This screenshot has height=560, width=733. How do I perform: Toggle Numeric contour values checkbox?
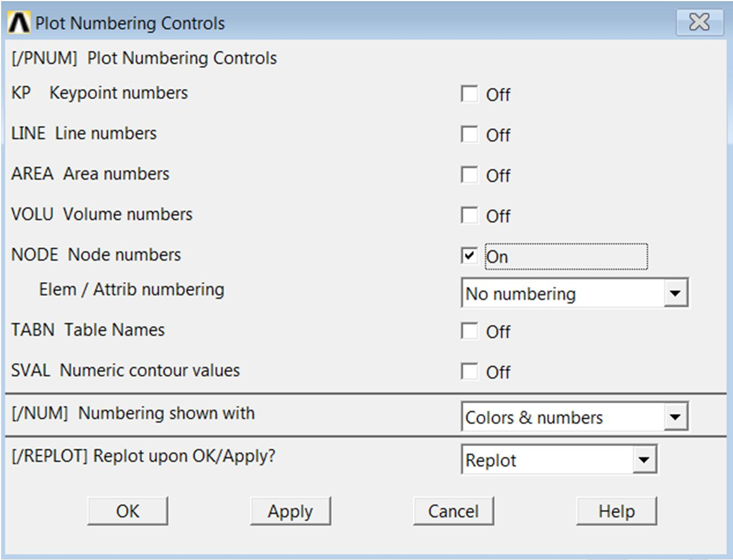pyautogui.click(x=469, y=371)
